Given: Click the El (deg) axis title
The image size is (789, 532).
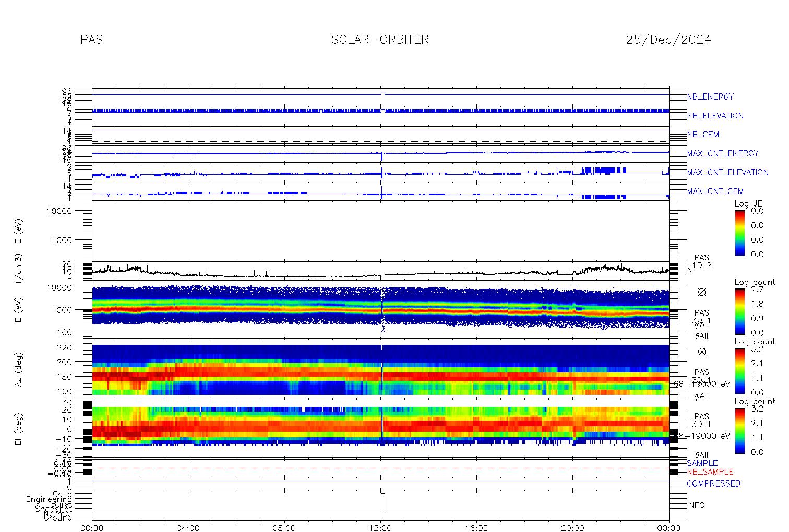Looking at the screenshot, I should (19, 429).
